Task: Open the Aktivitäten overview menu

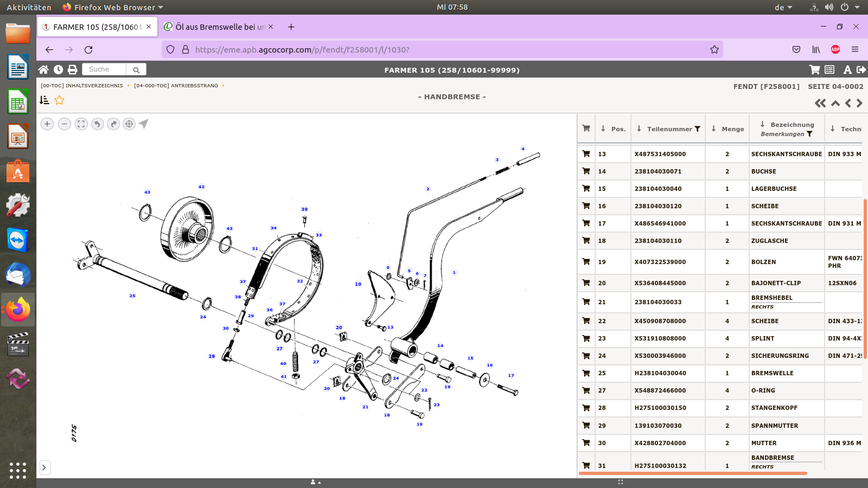Action: tap(29, 7)
